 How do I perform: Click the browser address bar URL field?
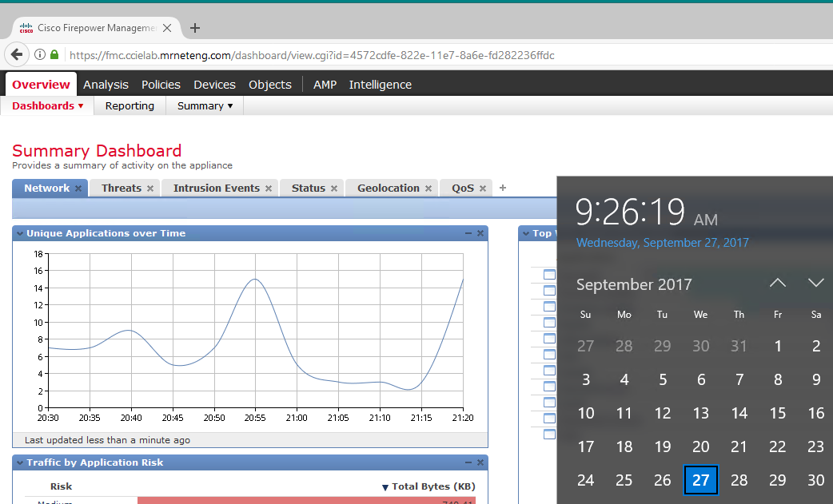tap(320, 56)
